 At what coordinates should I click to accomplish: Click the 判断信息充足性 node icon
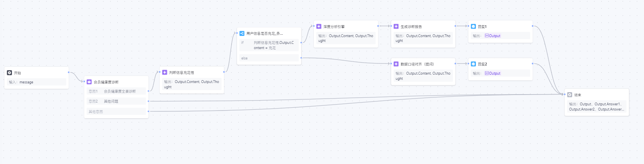(x=164, y=72)
